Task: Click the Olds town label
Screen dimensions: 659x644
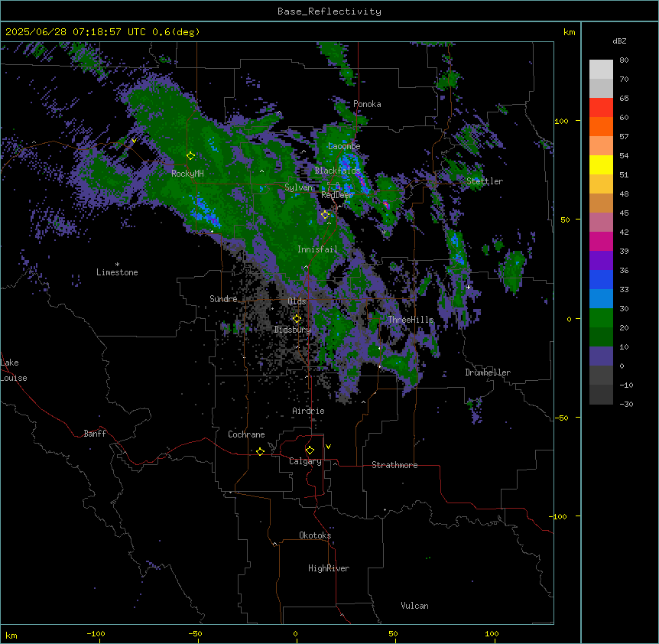Action: (x=297, y=301)
